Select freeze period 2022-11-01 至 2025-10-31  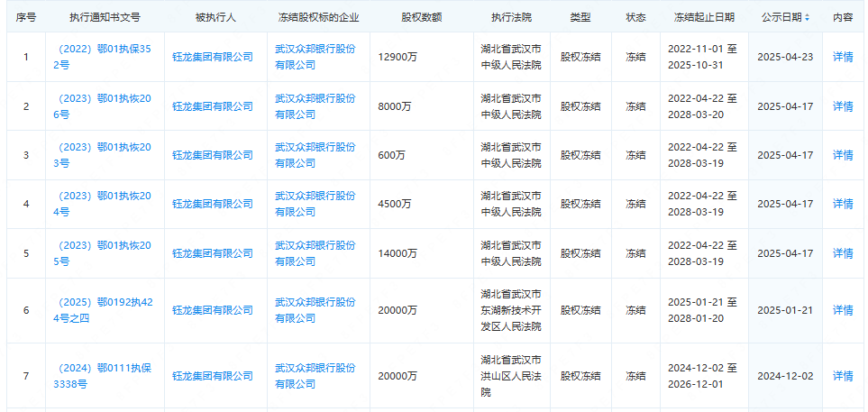click(x=702, y=57)
